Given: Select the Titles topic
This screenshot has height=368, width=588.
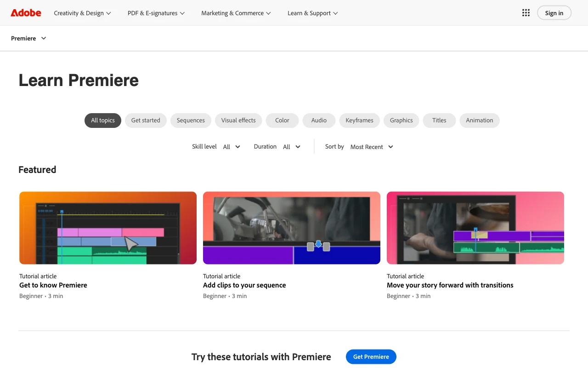Looking at the screenshot, I should tap(439, 121).
